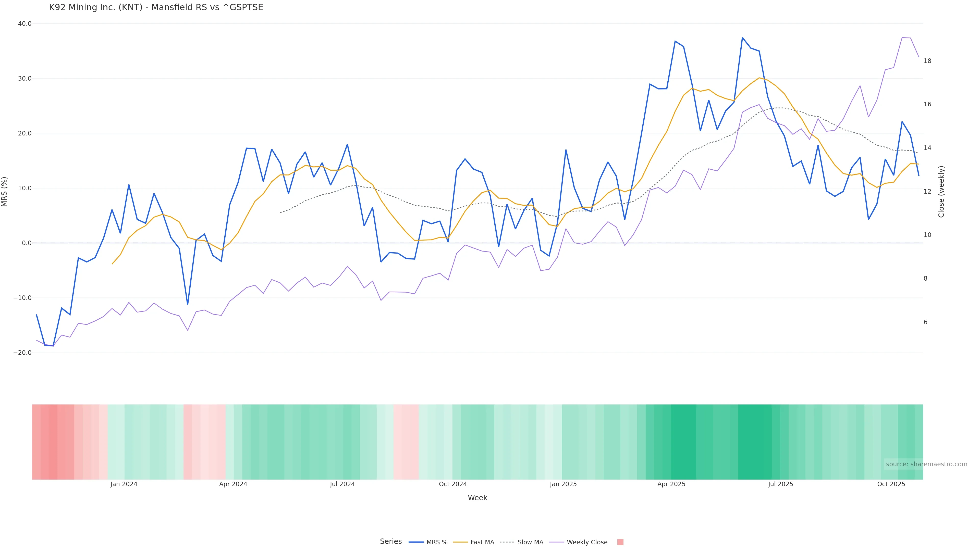Click the sharemaestro.com source watermark
980x551 pixels.
pyautogui.click(x=926, y=464)
